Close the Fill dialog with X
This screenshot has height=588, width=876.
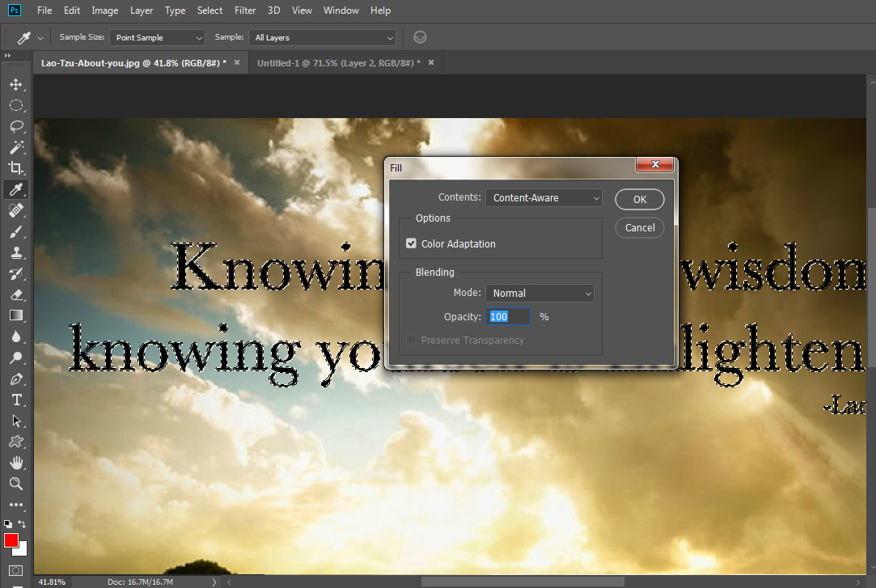[654, 164]
